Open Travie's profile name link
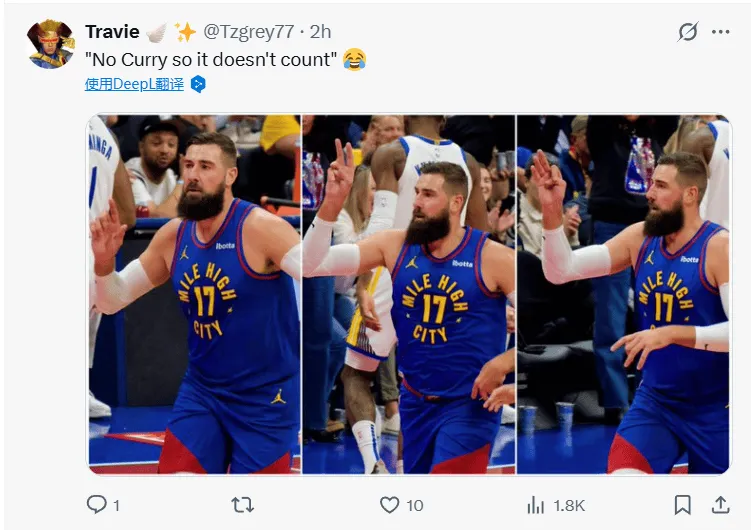The width and height of the screenshot is (751, 530). click(x=112, y=32)
